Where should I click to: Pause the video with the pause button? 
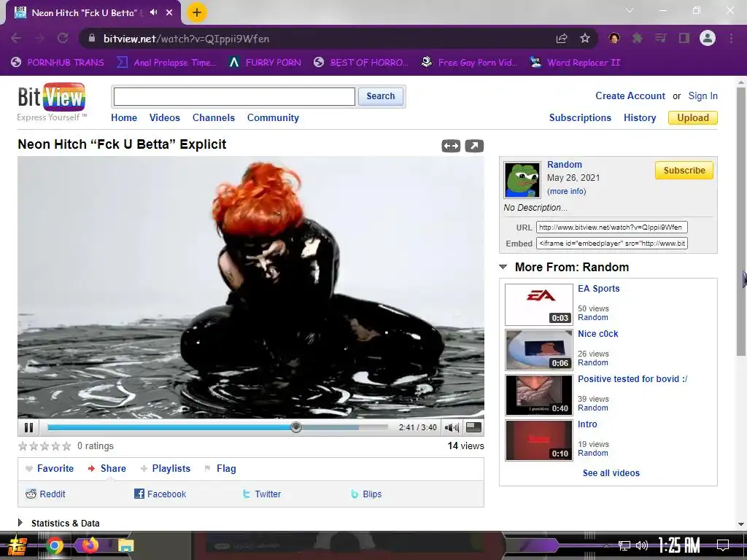(28, 427)
